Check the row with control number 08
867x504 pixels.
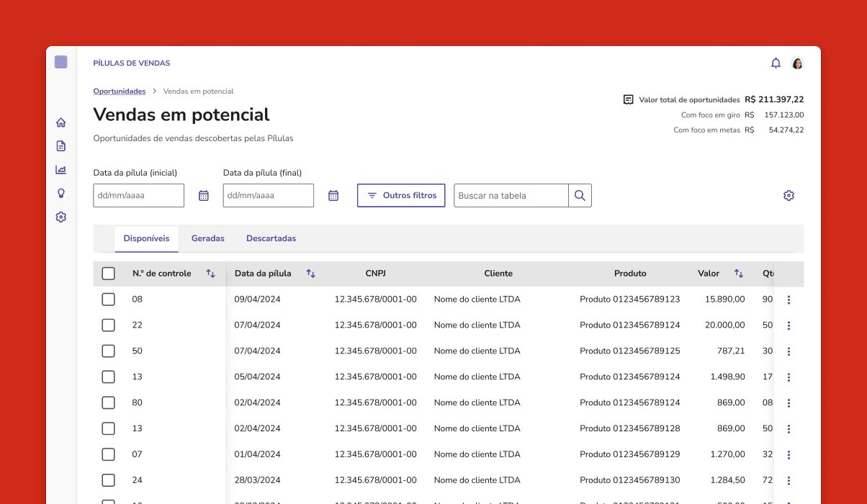108,300
